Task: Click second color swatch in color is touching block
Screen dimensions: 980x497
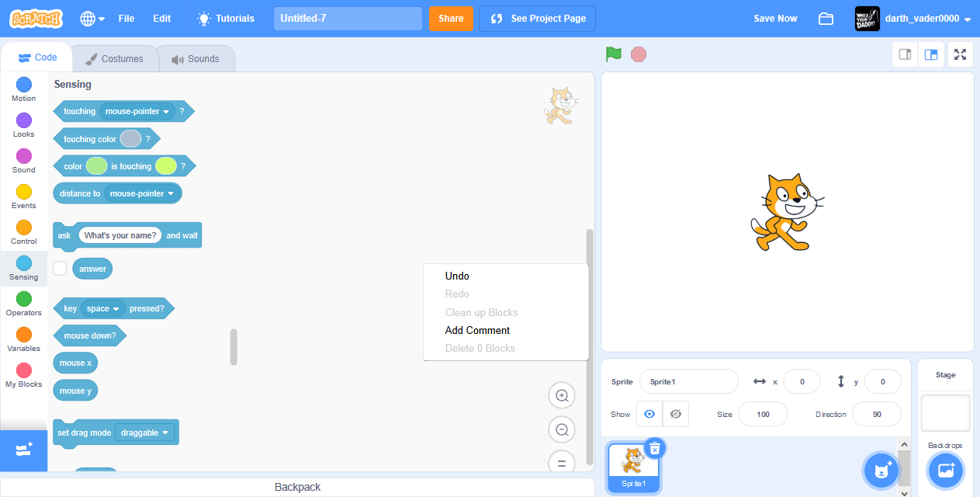Action: (x=166, y=166)
